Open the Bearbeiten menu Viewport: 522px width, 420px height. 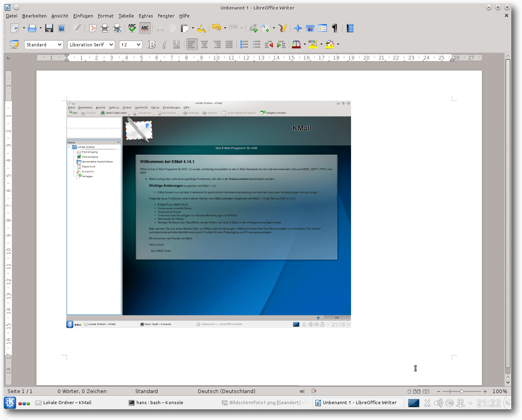[35, 16]
